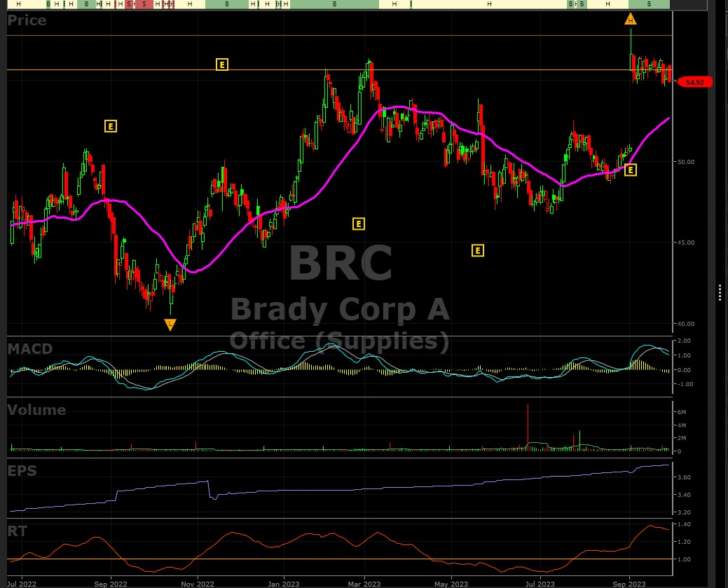Select the Volume panel label
The height and width of the screenshot is (588, 728).
[36, 410]
